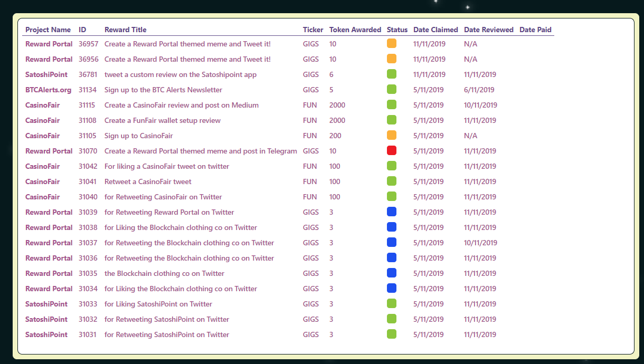Click the 10/11/2019 reviewed date in row 31115
This screenshot has height=364, width=644.
point(481,105)
